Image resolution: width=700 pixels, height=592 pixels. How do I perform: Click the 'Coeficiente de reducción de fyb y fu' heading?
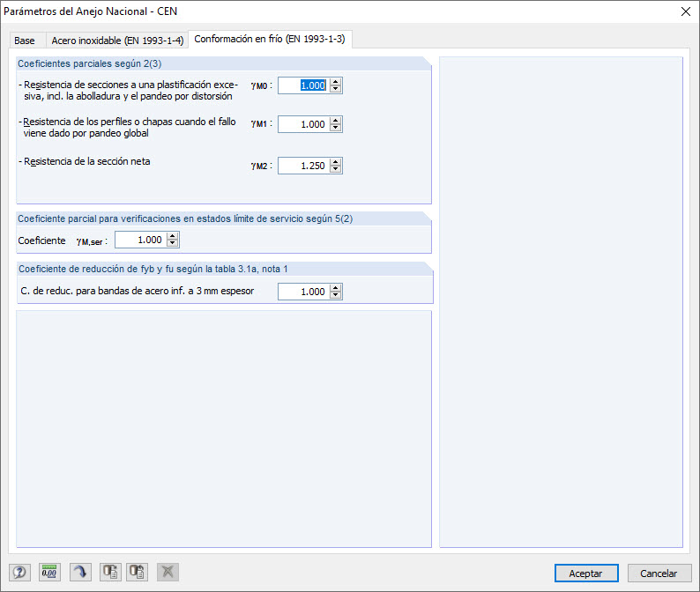153,269
